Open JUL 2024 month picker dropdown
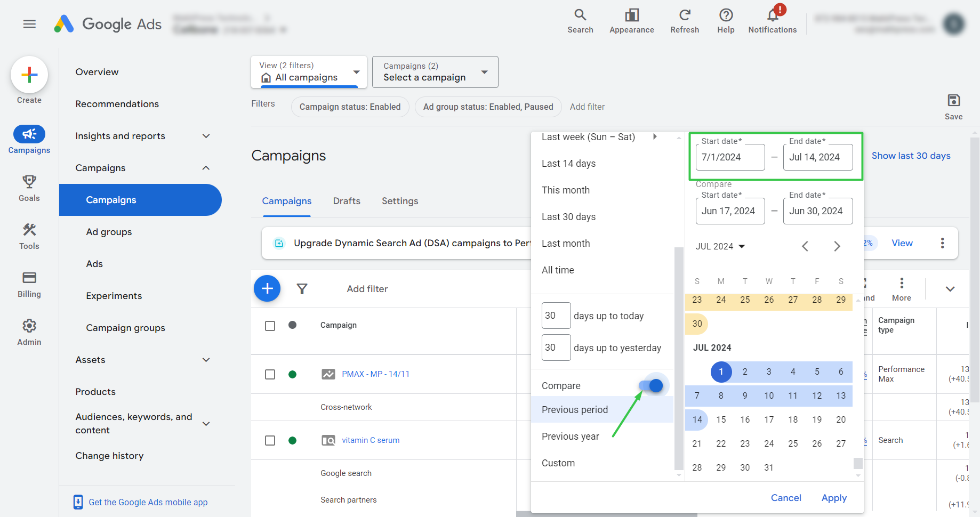This screenshot has width=980, height=517. (720, 246)
